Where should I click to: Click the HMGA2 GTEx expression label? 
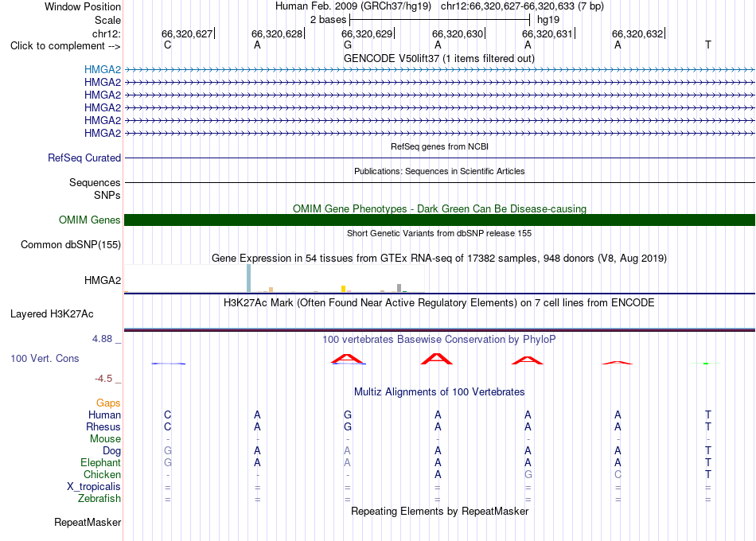tap(102, 280)
